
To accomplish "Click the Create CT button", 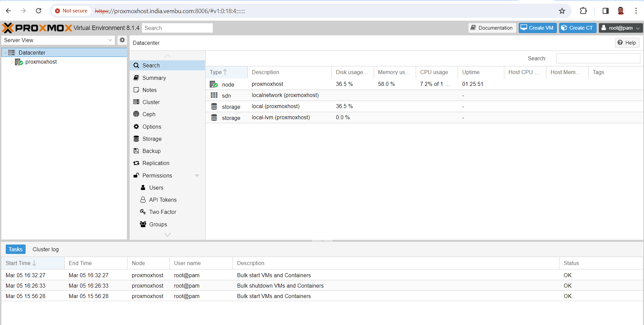I will [x=577, y=28].
